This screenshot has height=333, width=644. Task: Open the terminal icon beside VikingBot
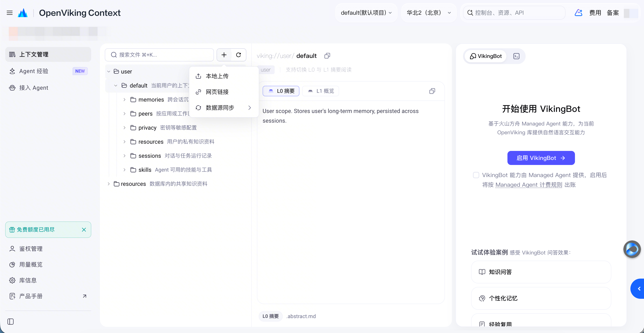point(516,56)
